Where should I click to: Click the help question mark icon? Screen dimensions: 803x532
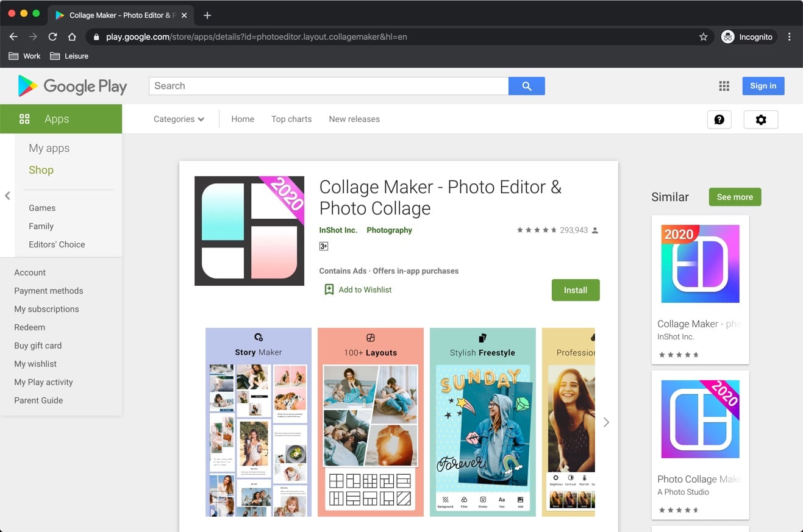[719, 119]
